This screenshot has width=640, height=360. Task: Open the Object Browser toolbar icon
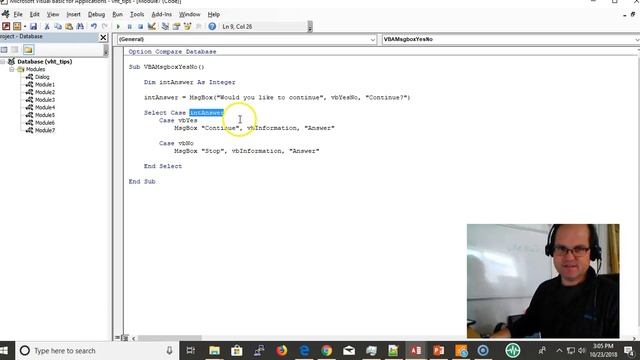click(188, 27)
